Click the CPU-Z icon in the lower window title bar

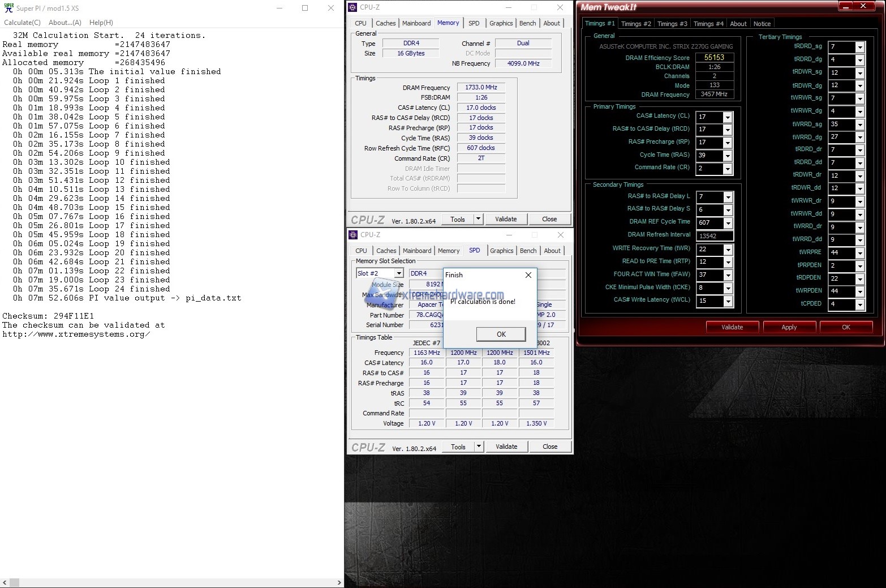point(353,235)
